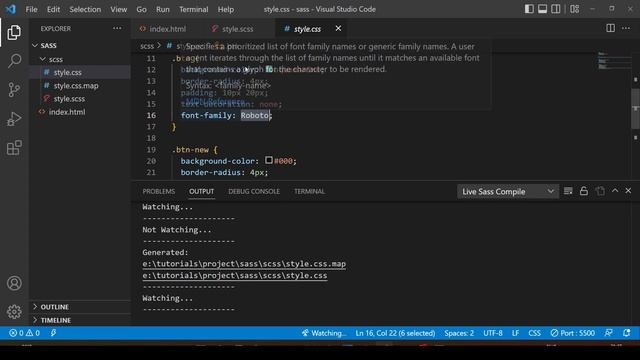640x360 pixels.
Task: Open the style.css.map path link in output
Action: 244,264
